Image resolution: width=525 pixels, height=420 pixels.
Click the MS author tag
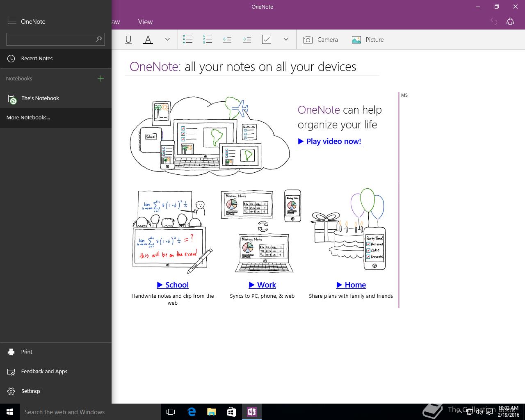coord(404,95)
